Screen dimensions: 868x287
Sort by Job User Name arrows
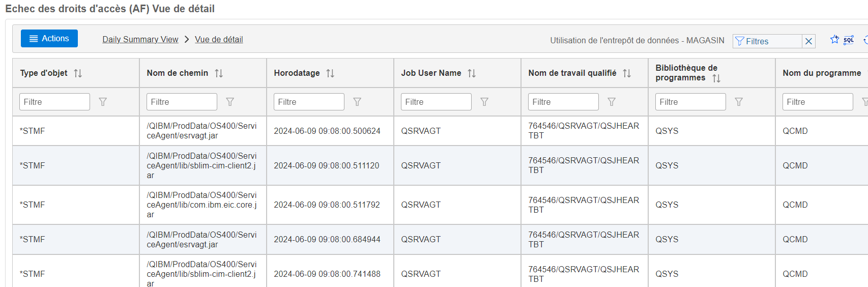pyautogui.click(x=472, y=73)
